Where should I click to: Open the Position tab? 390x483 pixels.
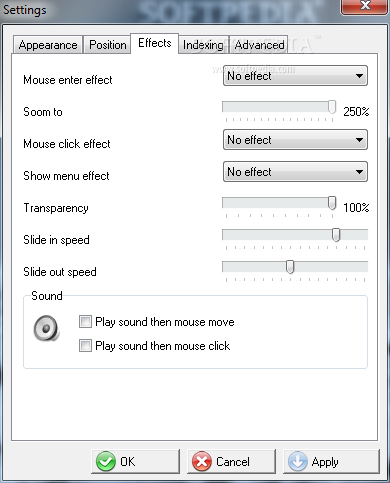[x=107, y=45]
